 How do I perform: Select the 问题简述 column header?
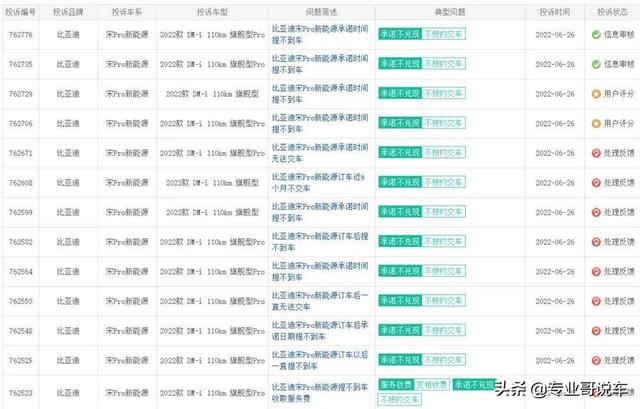322,12
